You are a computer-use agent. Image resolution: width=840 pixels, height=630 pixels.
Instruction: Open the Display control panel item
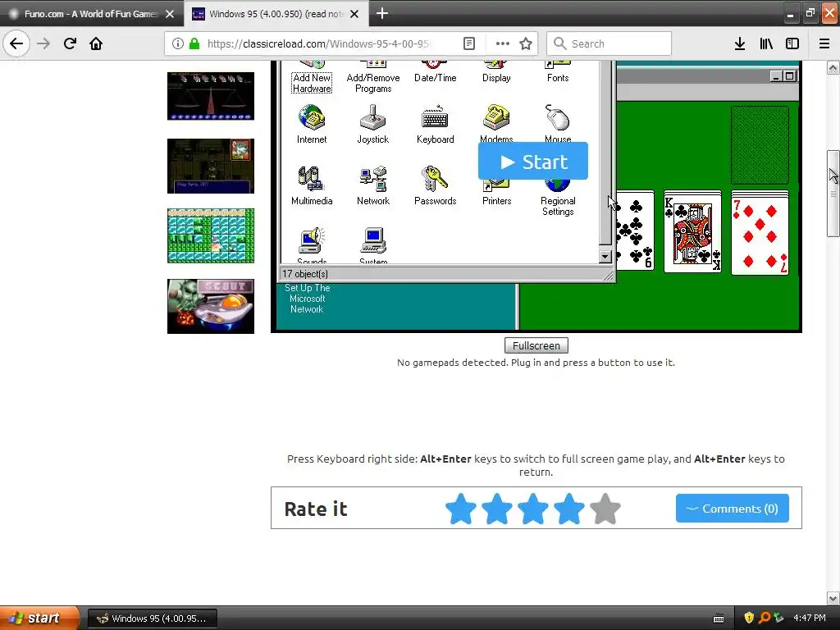[x=496, y=73]
